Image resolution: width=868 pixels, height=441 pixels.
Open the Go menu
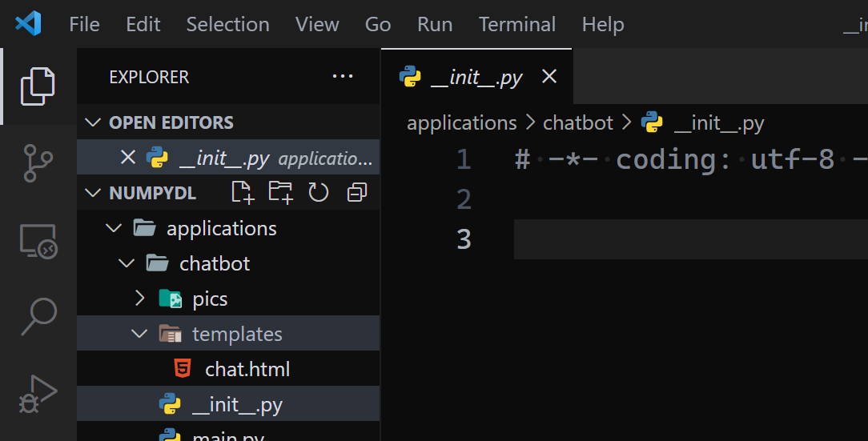tap(378, 24)
